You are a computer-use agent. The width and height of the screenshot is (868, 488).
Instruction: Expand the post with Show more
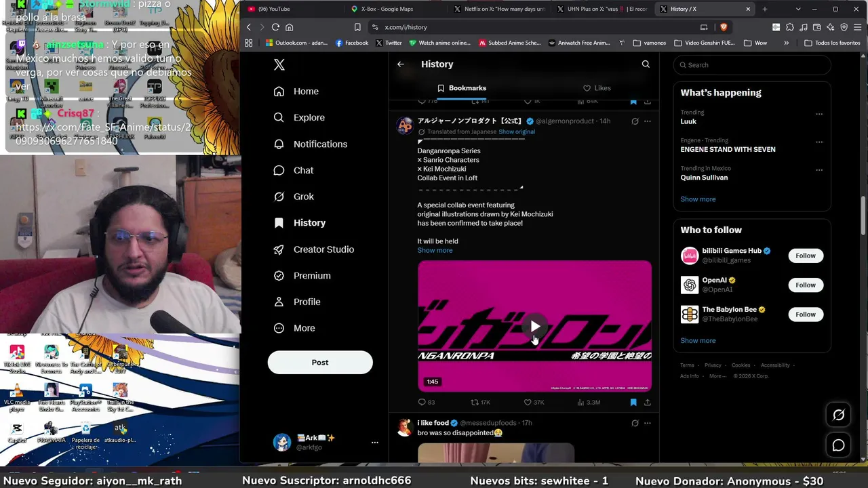[435, 250]
